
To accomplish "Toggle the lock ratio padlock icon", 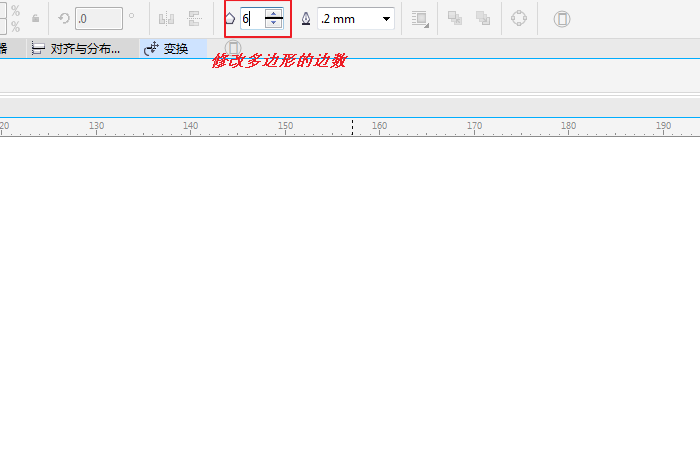I will (x=35, y=18).
